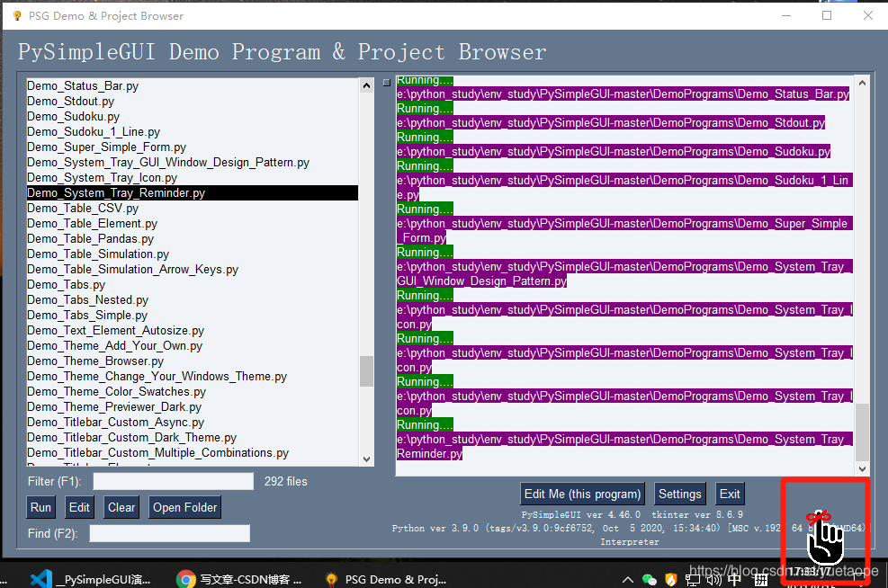The height and width of the screenshot is (588, 888).
Task: Select Demo_Titlebar_Custom_Async.py
Action: pos(193,423)
